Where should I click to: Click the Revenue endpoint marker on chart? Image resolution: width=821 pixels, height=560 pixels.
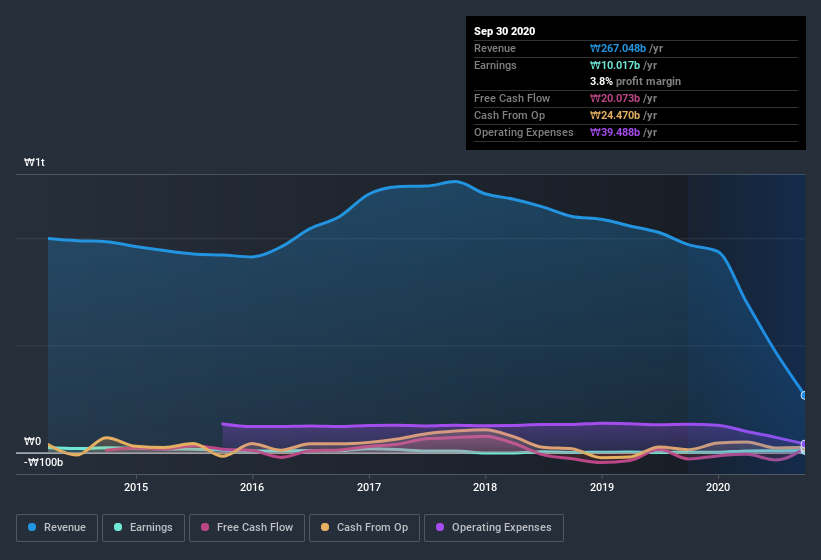coord(804,395)
